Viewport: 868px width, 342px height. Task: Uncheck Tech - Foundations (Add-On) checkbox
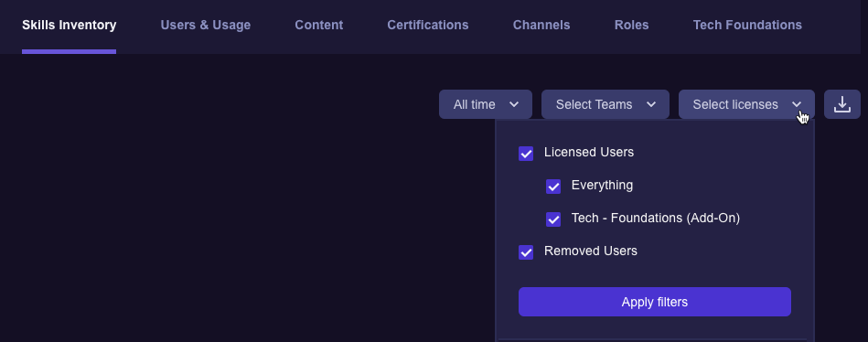pyautogui.click(x=553, y=219)
